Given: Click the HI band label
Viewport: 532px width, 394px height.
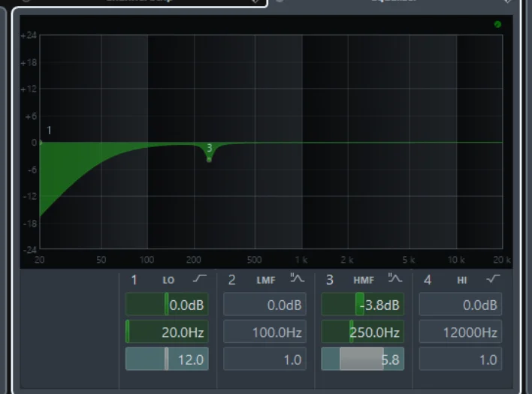Looking at the screenshot, I should click(462, 280).
